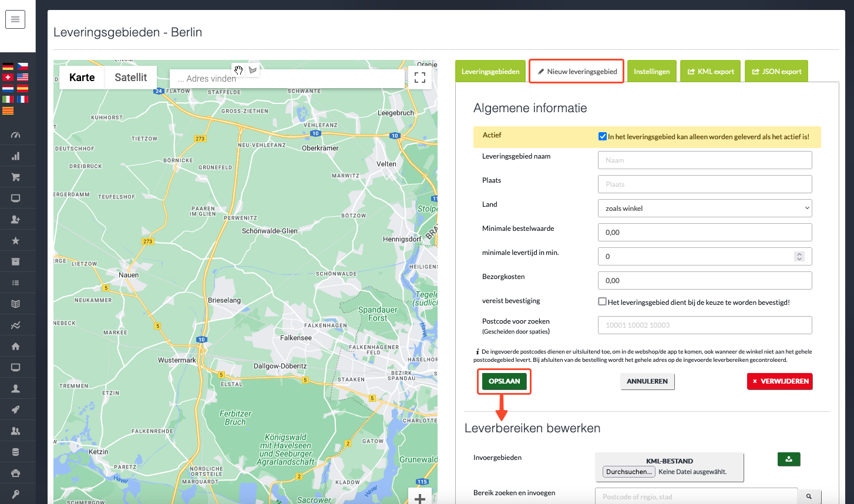Select the Swiss flag language
The image size is (854, 504).
pos(8,78)
